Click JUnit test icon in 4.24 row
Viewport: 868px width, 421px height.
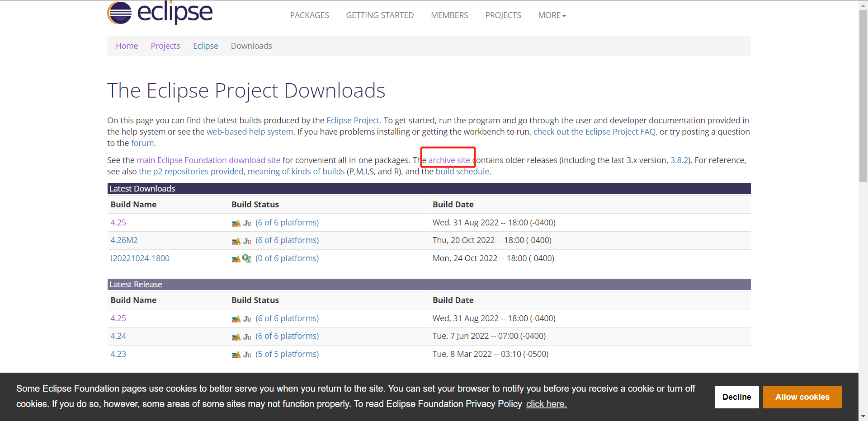(247, 337)
